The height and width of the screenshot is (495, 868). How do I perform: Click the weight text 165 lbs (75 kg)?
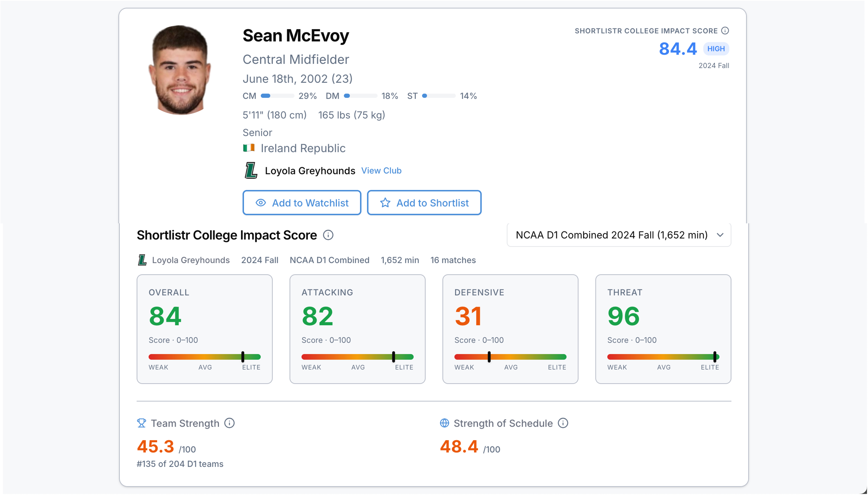(x=351, y=115)
